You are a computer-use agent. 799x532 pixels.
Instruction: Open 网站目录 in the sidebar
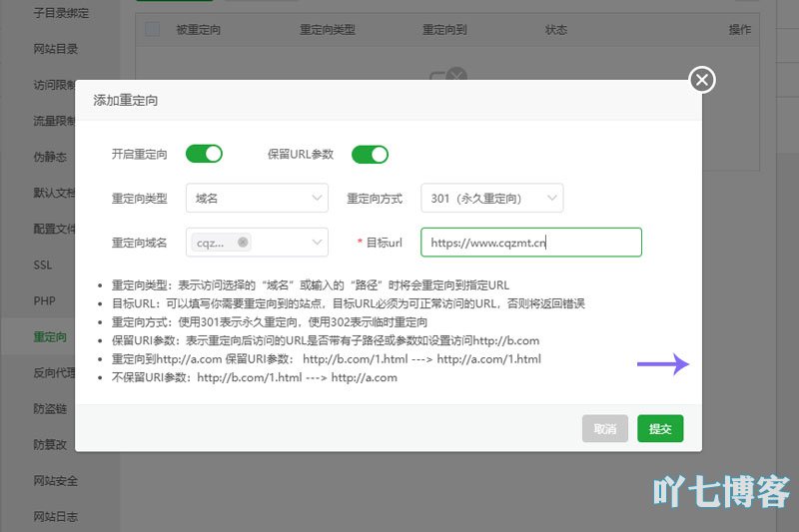click(56, 49)
